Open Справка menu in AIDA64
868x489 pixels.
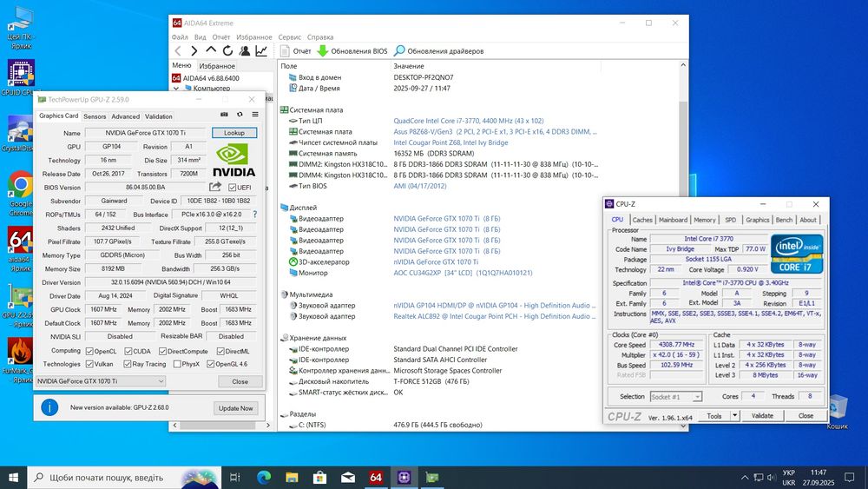(x=320, y=37)
